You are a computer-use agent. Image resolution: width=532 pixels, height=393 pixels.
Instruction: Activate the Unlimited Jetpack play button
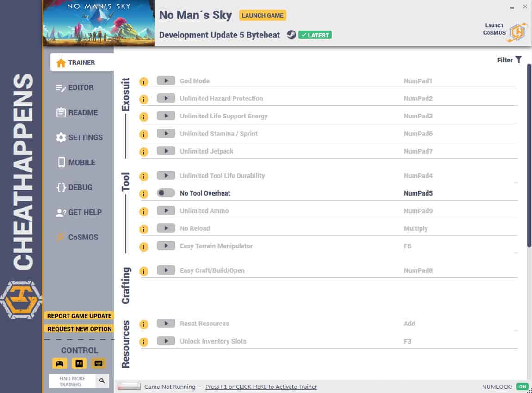166,151
